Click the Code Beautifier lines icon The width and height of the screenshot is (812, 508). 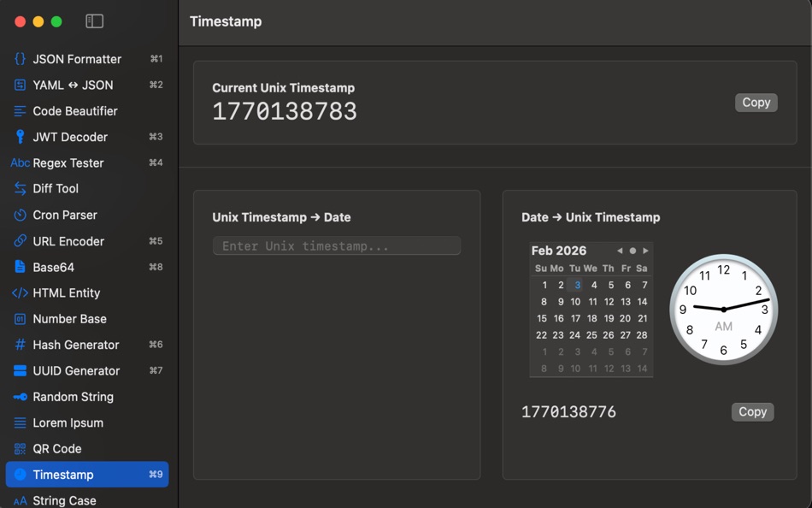[20, 111]
